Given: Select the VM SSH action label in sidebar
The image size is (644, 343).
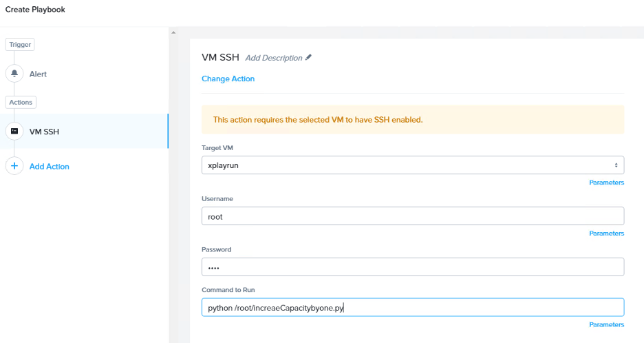Looking at the screenshot, I should (44, 132).
